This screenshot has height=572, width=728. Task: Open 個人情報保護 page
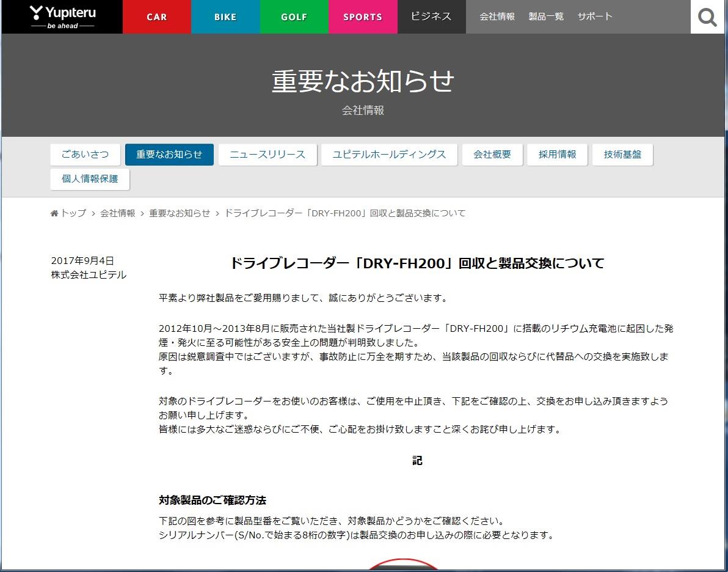click(90, 179)
